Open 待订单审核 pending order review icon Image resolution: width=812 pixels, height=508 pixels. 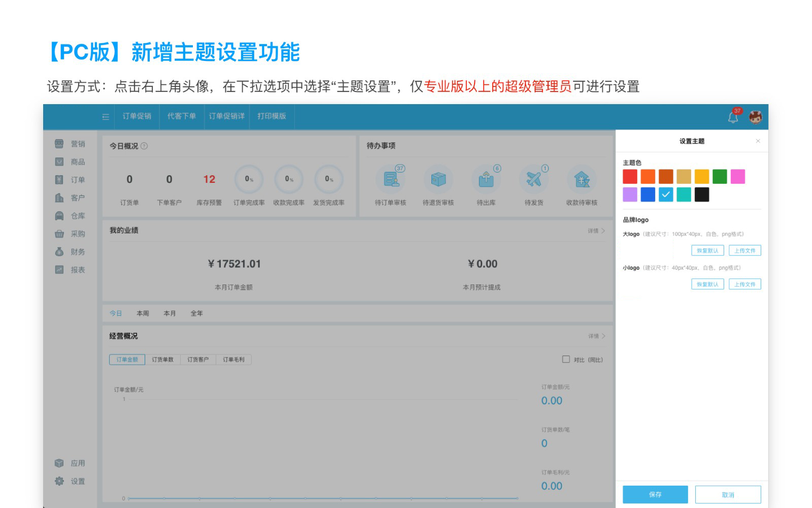(x=390, y=179)
